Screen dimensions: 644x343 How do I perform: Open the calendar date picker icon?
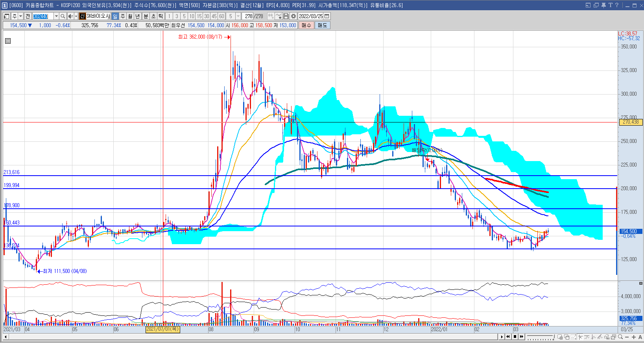pos(327,16)
